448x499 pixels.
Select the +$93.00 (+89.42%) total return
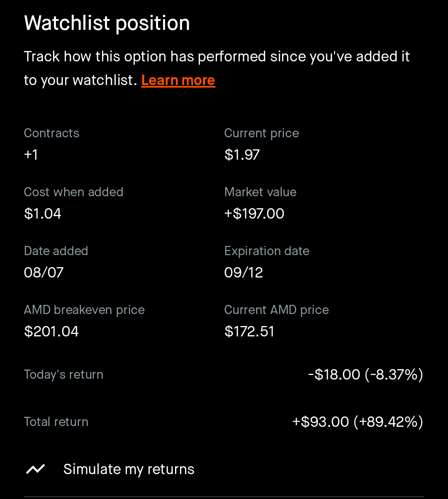(358, 422)
